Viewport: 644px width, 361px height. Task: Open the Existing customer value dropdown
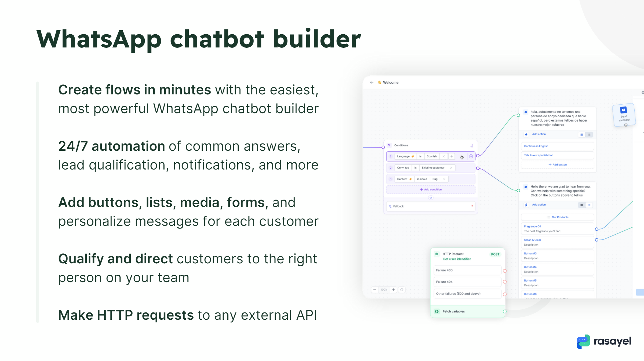coord(433,168)
